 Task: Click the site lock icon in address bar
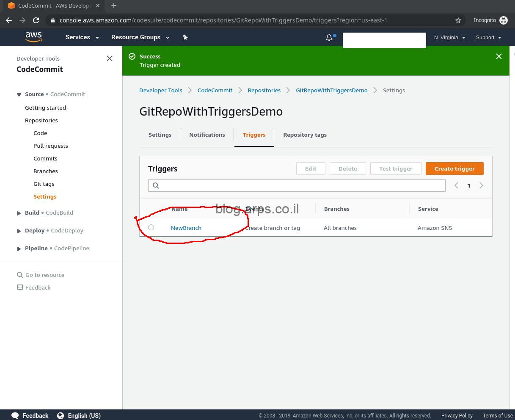pos(52,20)
